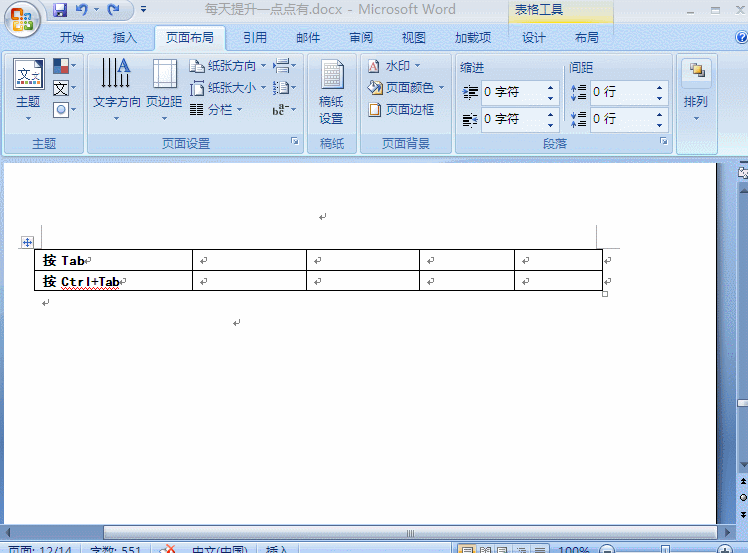Switch to the 加载项 tab

point(473,38)
